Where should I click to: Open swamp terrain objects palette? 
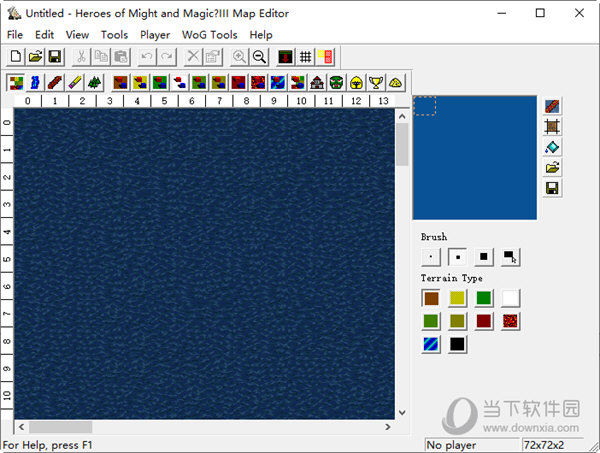[x=199, y=82]
